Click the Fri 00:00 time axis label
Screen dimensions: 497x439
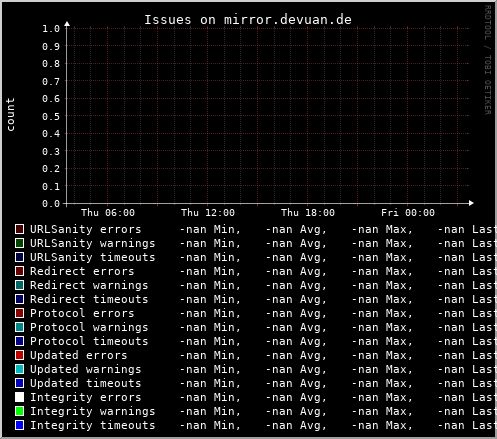[408, 213]
